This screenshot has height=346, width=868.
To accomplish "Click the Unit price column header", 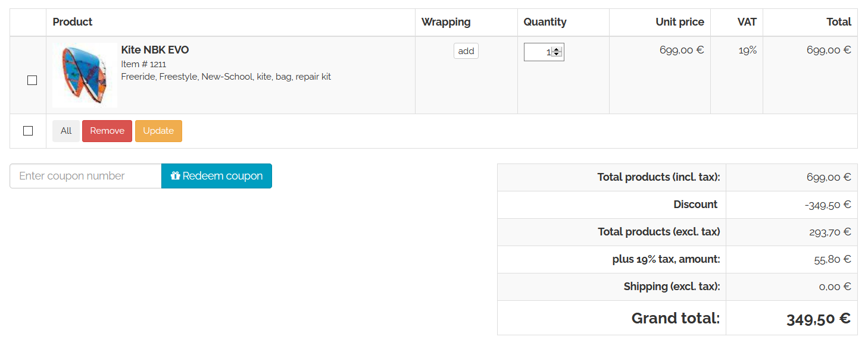I will point(679,22).
